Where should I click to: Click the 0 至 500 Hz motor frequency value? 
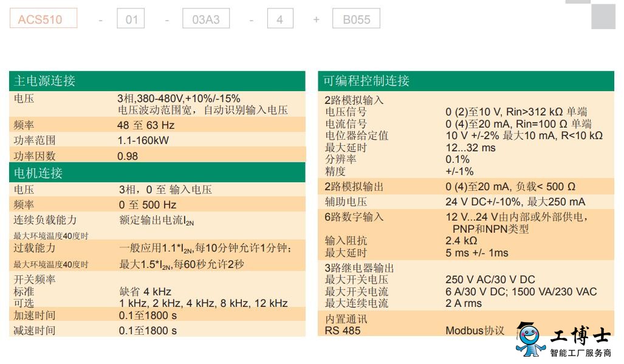[x=148, y=205]
